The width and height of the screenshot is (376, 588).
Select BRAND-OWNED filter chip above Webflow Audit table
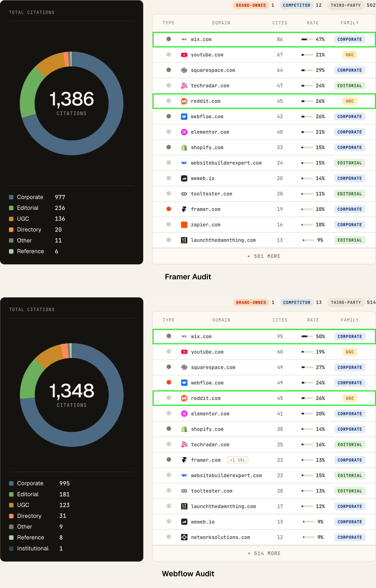(x=251, y=302)
